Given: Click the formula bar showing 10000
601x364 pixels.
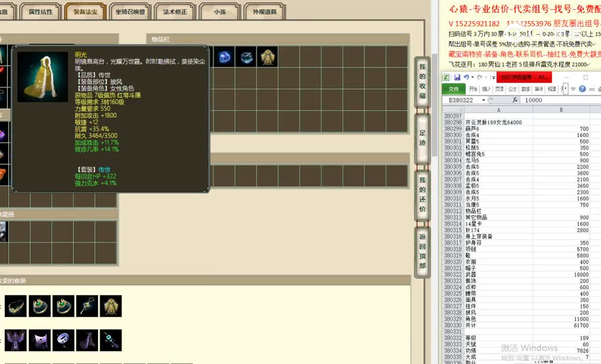Looking at the screenshot, I should point(562,100).
